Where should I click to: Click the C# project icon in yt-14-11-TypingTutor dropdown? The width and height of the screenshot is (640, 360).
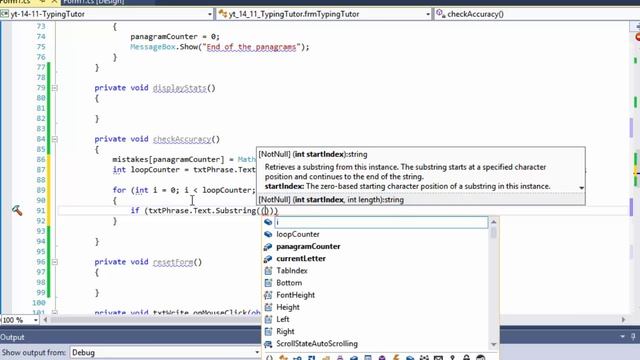coord(4,14)
